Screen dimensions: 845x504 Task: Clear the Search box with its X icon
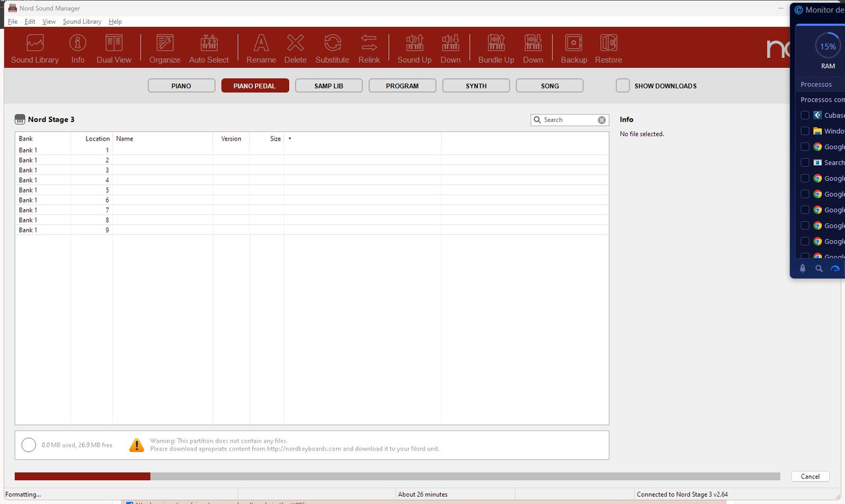(x=602, y=120)
